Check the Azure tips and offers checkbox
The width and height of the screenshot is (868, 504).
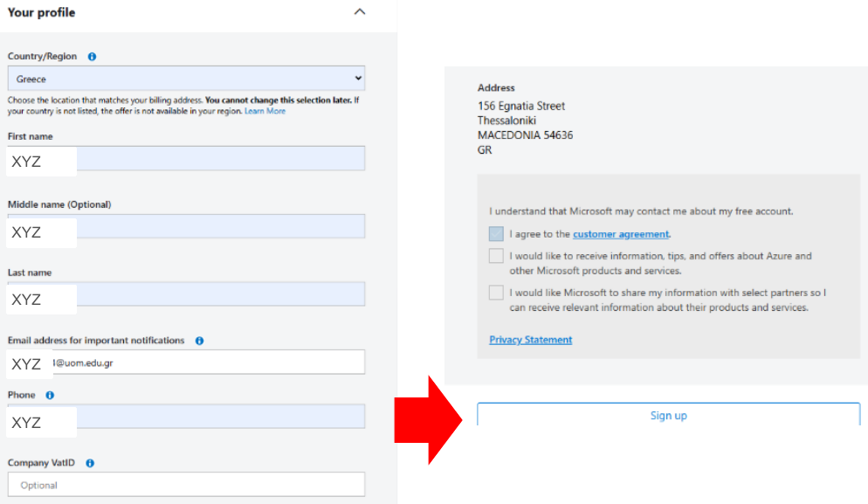(496, 256)
